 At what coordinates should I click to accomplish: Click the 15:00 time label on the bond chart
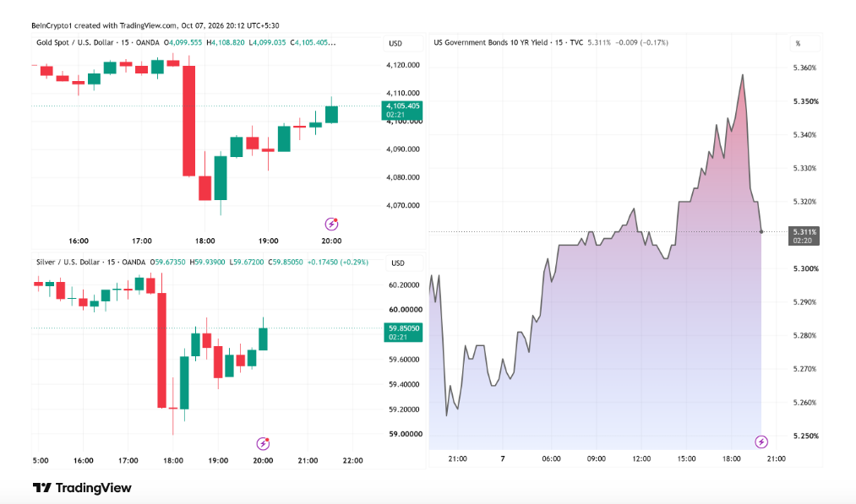tap(686, 458)
